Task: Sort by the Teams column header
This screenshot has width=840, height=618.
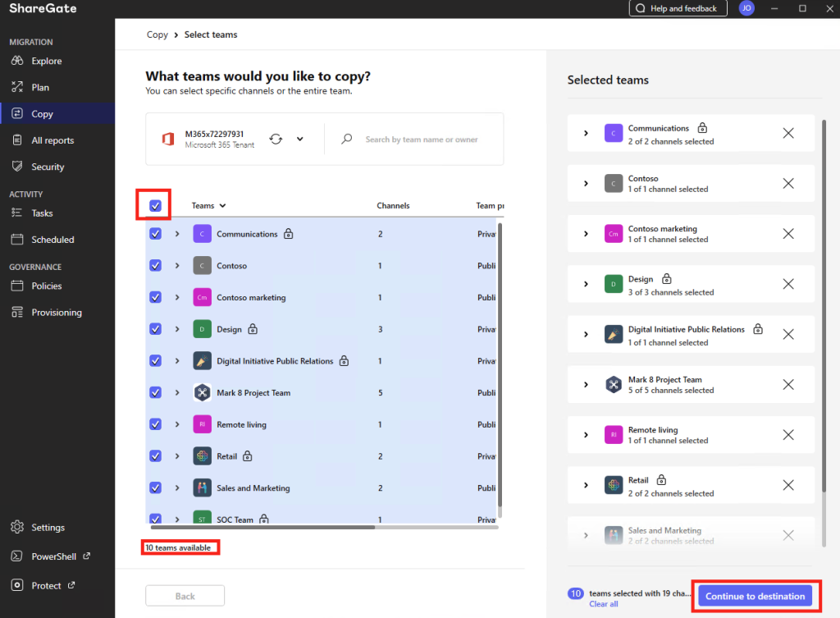Action: pyautogui.click(x=209, y=206)
